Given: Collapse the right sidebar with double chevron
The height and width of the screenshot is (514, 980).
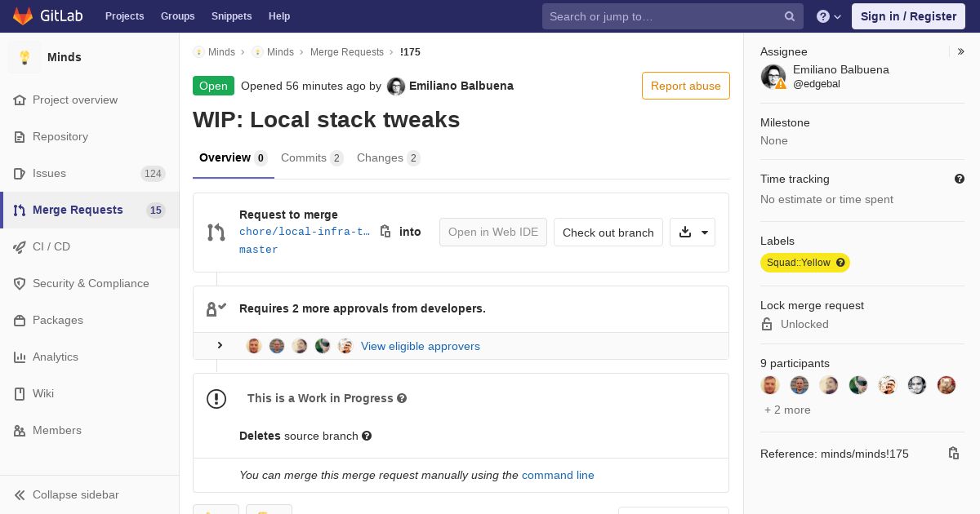Looking at the screenshot, I should point(961,51).
